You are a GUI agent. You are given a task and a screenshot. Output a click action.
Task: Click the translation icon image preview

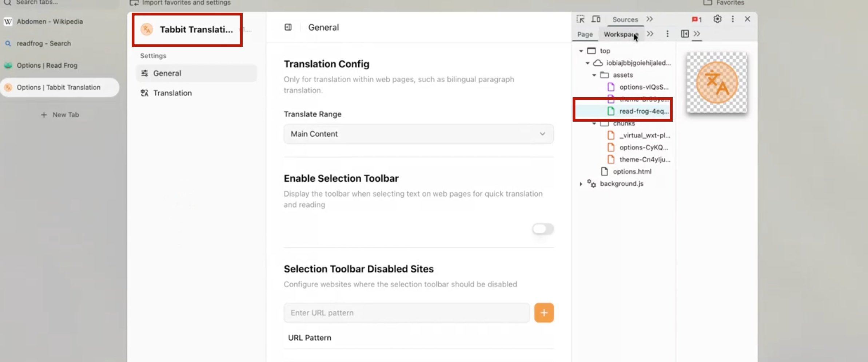(x=717, y=83)
